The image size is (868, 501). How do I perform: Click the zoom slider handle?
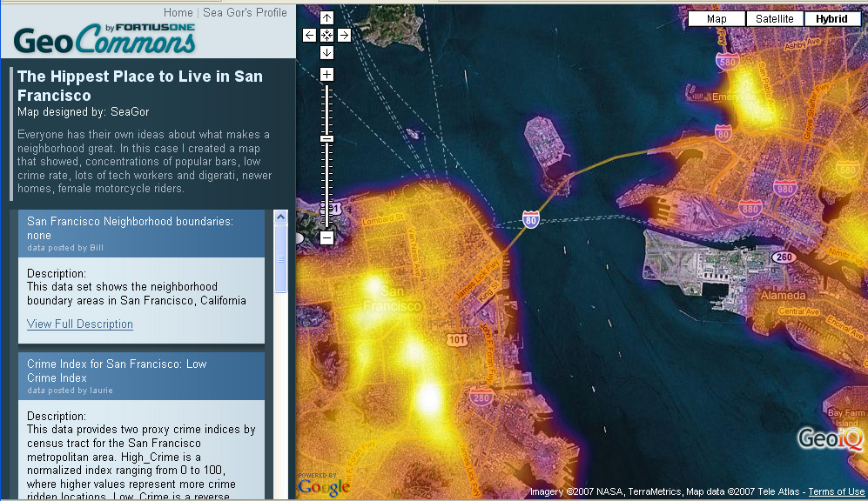[x=326, y=139]
